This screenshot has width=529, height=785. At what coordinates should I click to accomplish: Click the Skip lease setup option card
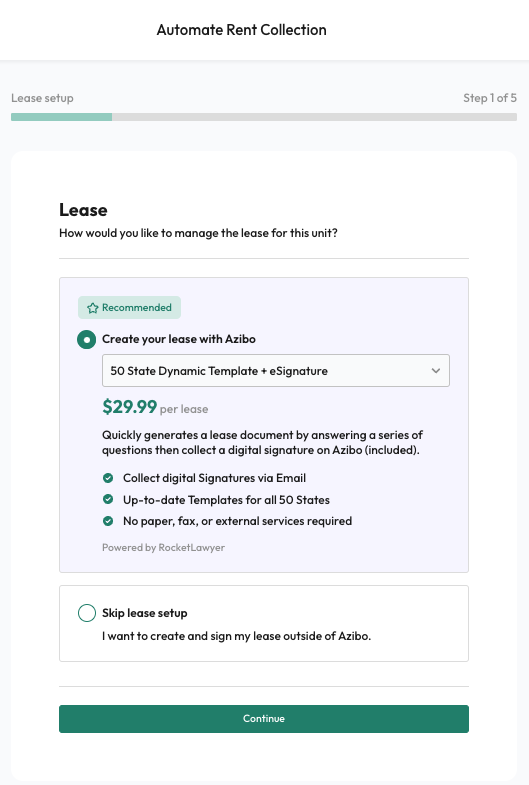tap(264, 623)
